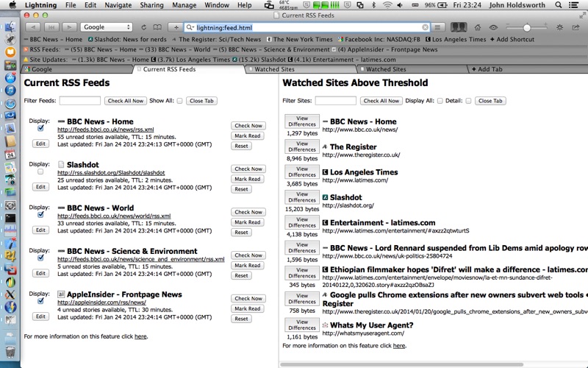Click Check All Now for RSS feeds
This screenshot has width=588, height=368.
click(x=125, y=101)
